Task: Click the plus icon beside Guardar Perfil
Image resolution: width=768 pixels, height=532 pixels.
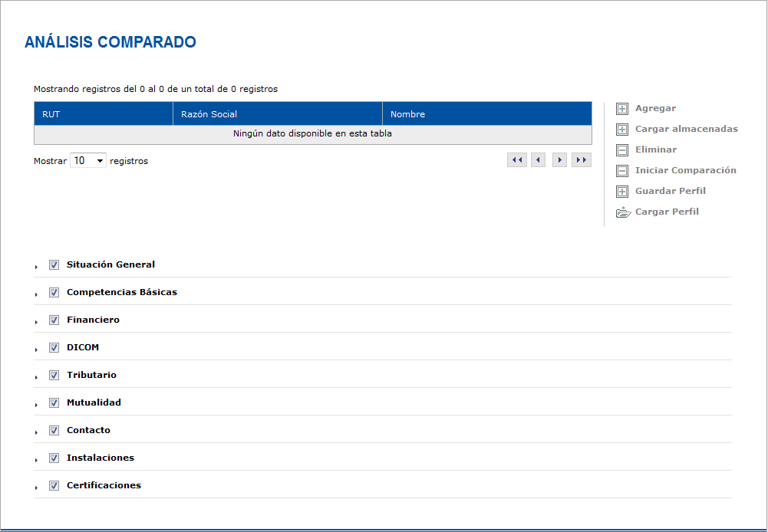Action: coord(622,192)
